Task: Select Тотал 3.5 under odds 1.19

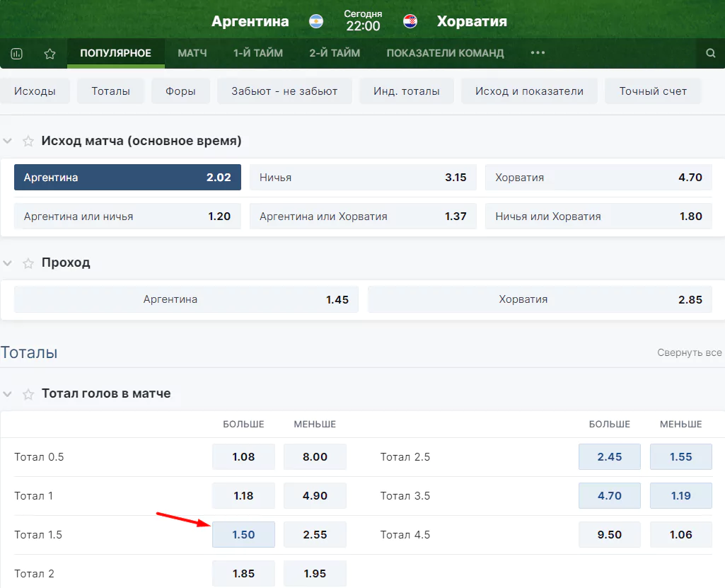Action: tap(681, 495)
